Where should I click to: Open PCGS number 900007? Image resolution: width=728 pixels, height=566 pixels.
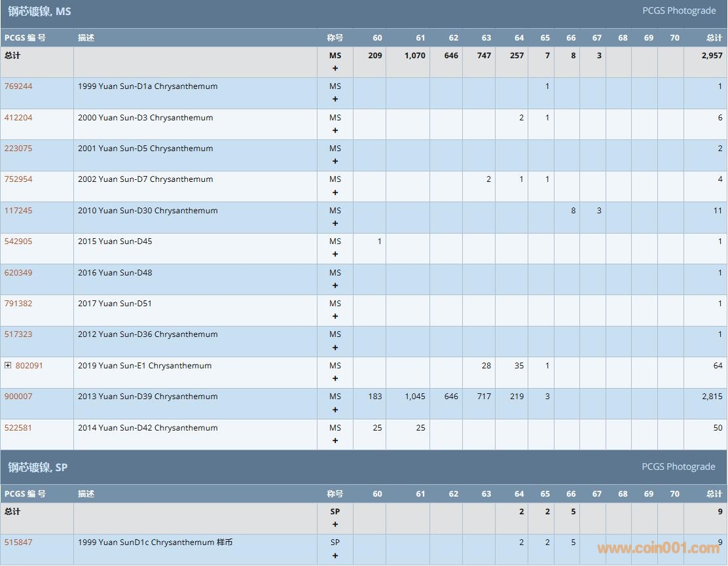tap(18, 397)
